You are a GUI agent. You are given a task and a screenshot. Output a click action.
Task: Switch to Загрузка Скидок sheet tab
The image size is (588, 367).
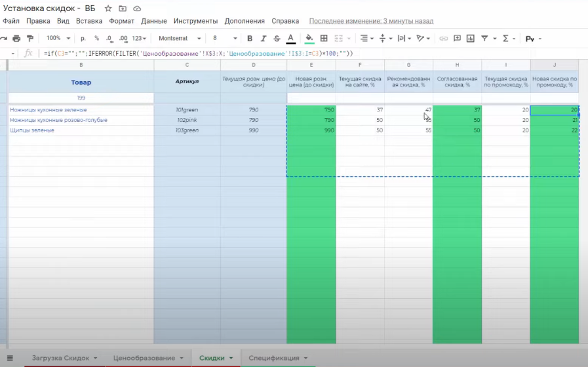[x=60, y=358]
